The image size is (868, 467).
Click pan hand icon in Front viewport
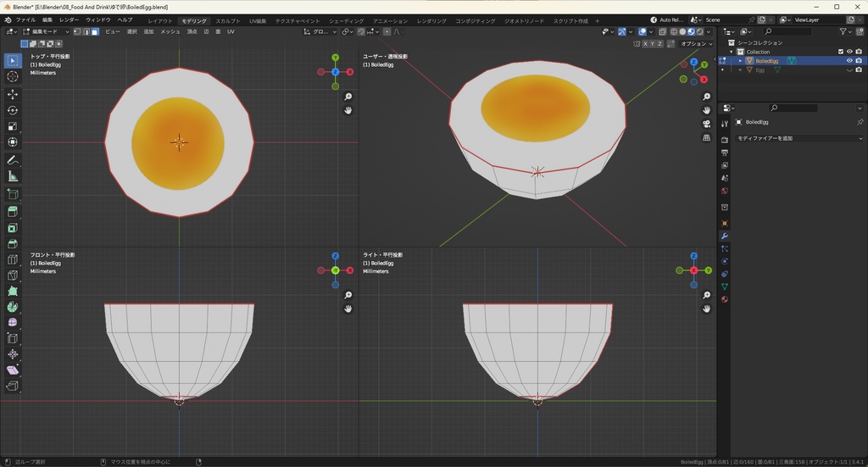[348, 309]
